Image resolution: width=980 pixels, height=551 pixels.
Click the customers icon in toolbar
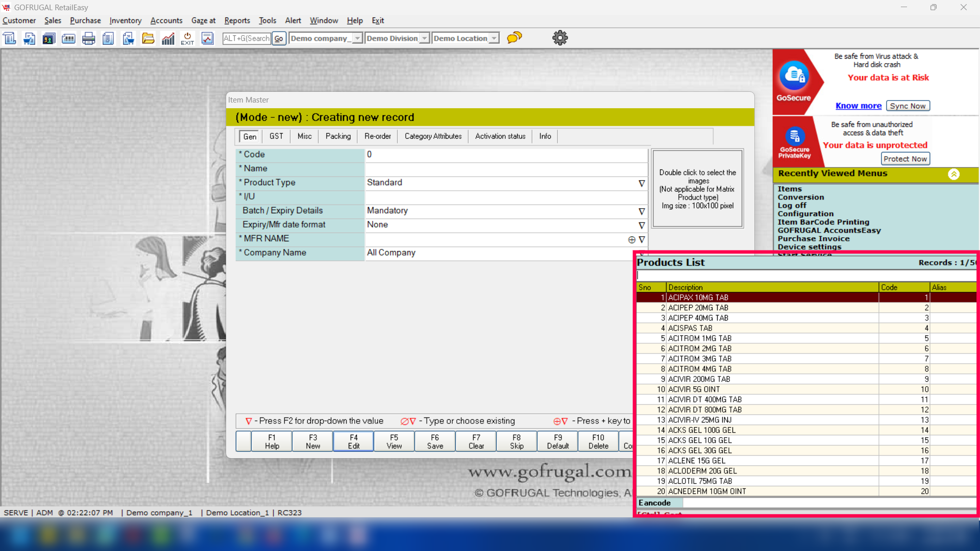pos(49,38)
